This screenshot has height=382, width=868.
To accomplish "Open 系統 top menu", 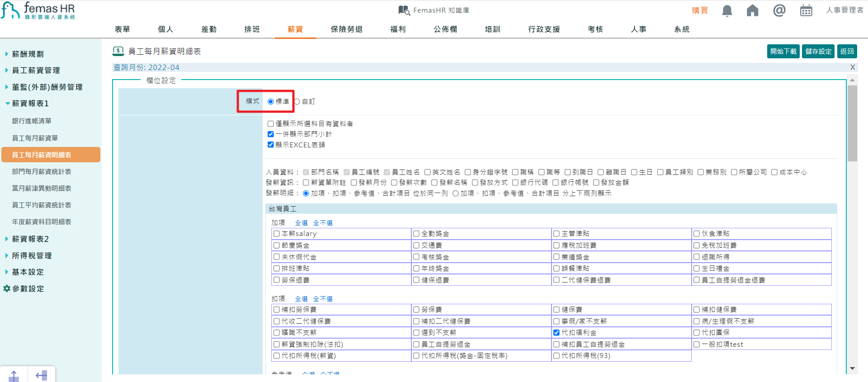I will tap(682, 29).
